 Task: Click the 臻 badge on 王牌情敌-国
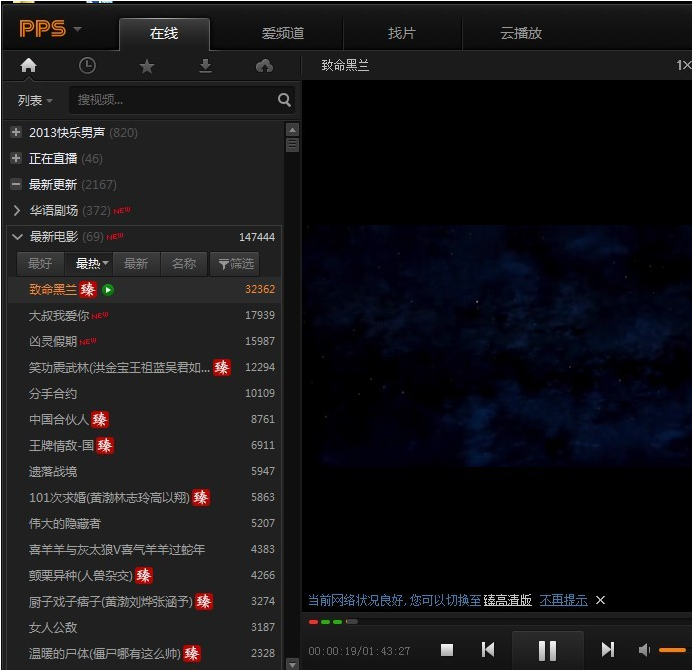105,445
